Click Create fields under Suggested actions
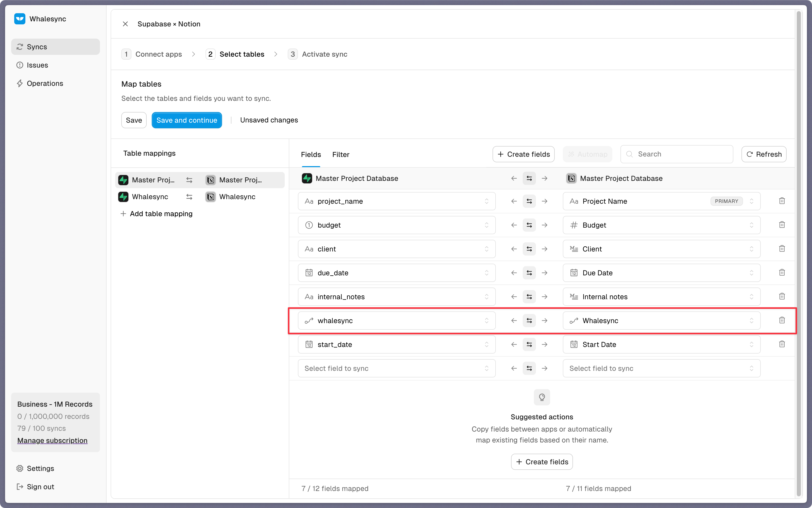This screenshot has height=508, width=812. point(542,462)
